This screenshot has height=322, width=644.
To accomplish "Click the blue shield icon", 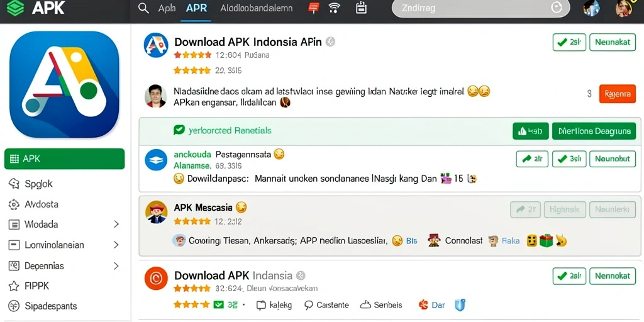I will coord(460,305).
